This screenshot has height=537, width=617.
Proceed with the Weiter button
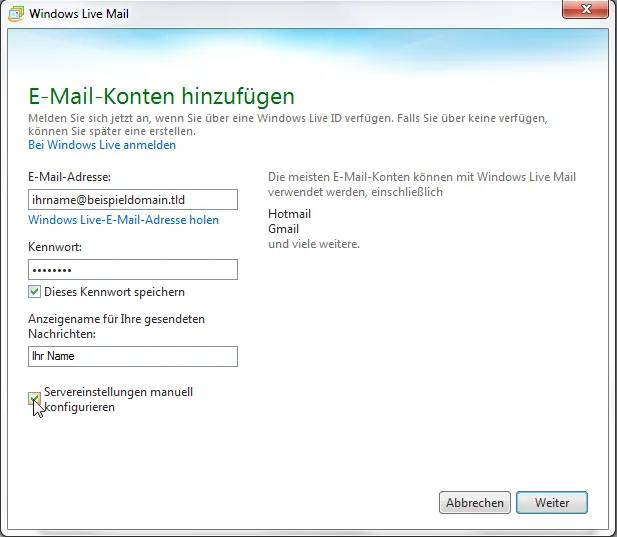click(552, 502)
